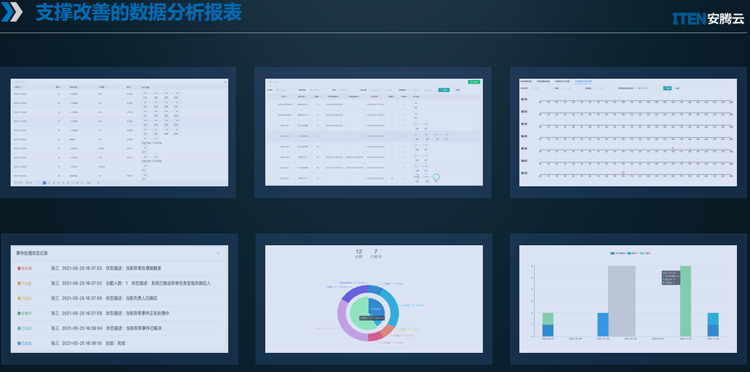750x372 pixels.
Task: Click the dark tooltip box on the bar chart
Action: click(x=671, y=278)
